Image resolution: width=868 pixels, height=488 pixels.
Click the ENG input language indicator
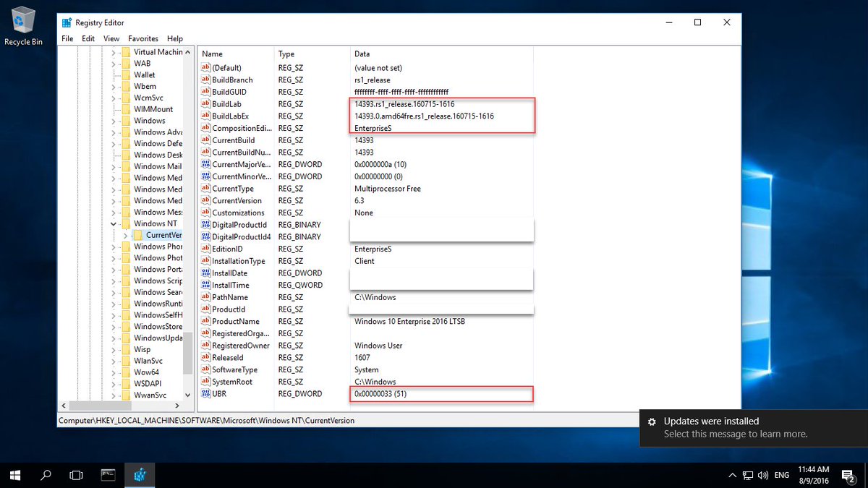[x=782, y=475]
